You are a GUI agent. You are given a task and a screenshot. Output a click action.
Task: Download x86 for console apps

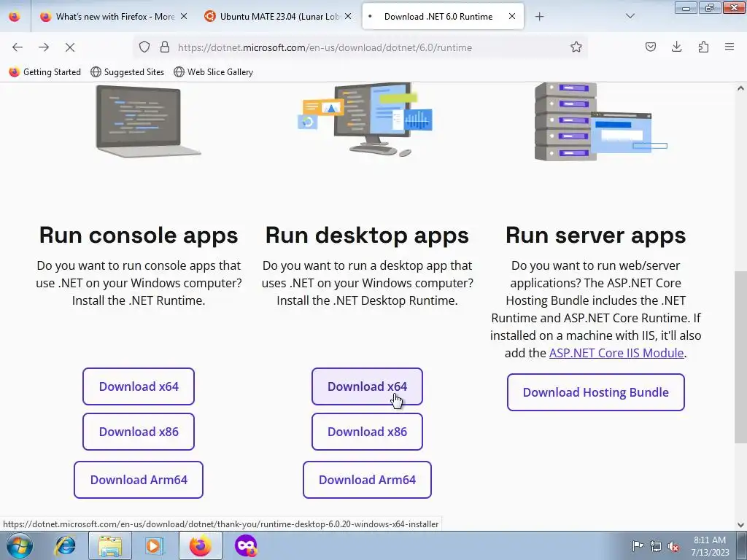coord(139,432)
